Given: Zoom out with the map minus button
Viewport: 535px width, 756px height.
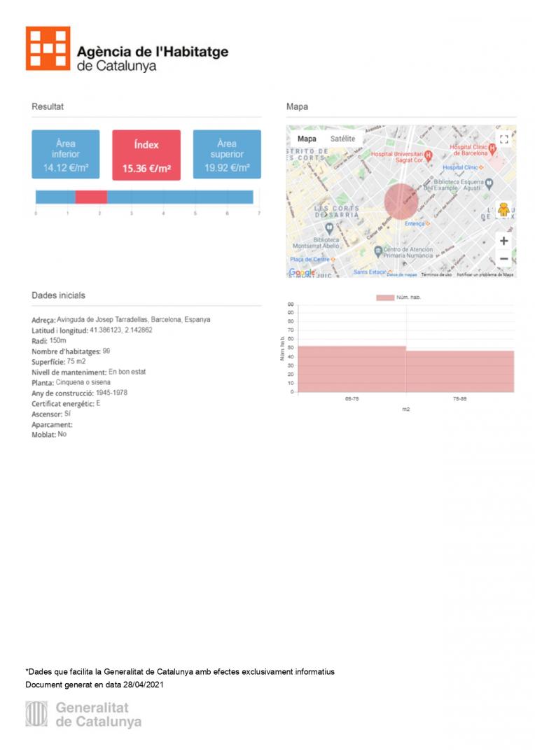Looking at the screenshot, I should (x=503, y=259).
